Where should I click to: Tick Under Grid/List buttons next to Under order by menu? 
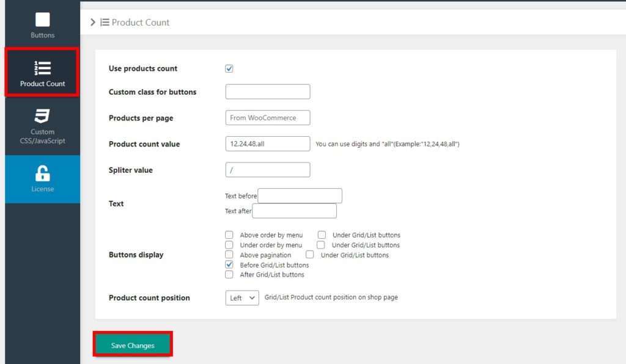tap(321, 245)
